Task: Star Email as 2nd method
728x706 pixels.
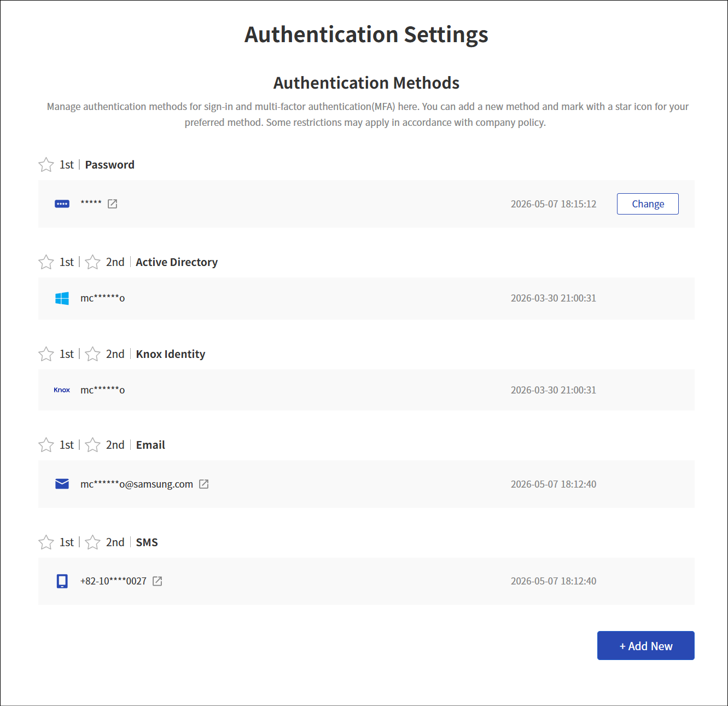Action: coord(92,445)
